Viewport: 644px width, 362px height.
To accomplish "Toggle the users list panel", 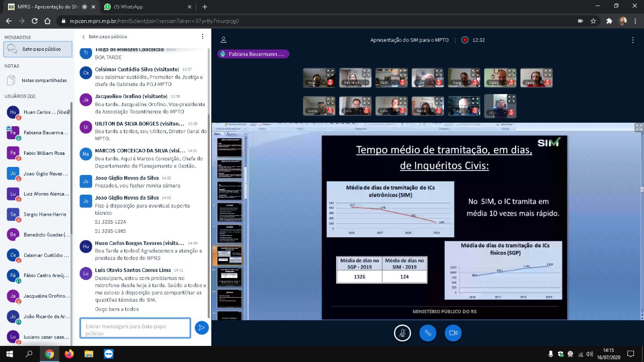I will (223, 40).
